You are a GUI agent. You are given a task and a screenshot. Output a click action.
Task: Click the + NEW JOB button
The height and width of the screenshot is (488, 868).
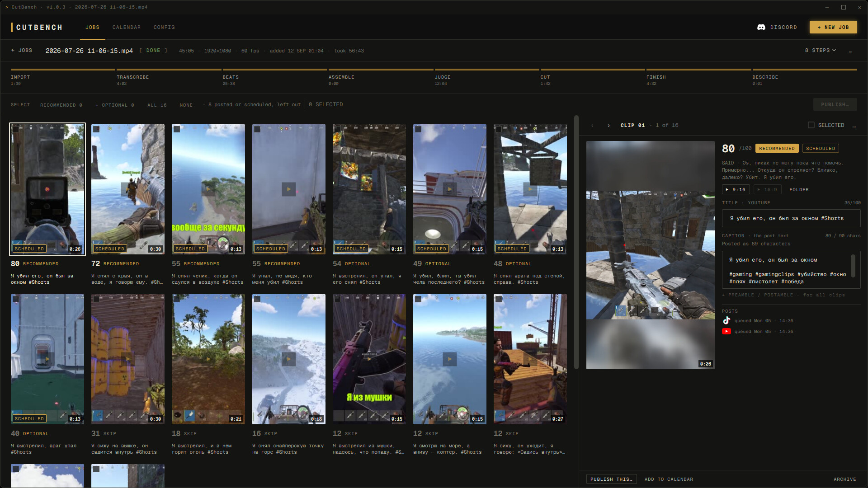click(833, 27)
